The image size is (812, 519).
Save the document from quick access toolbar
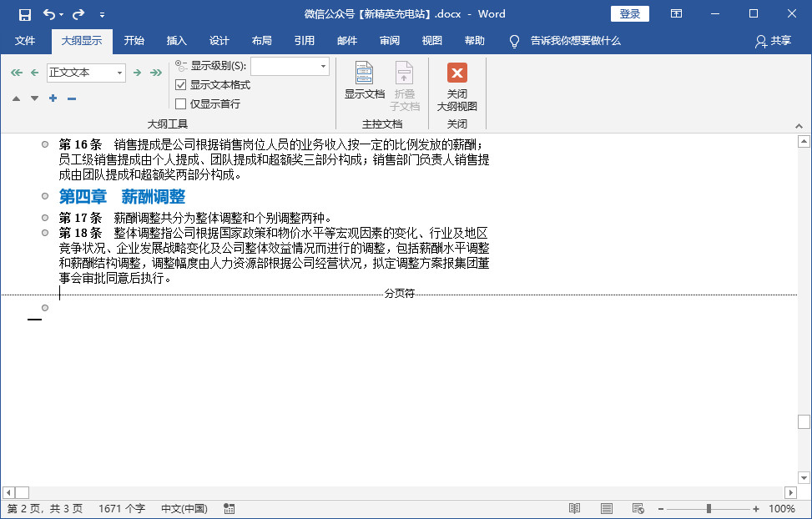[23, 14]
